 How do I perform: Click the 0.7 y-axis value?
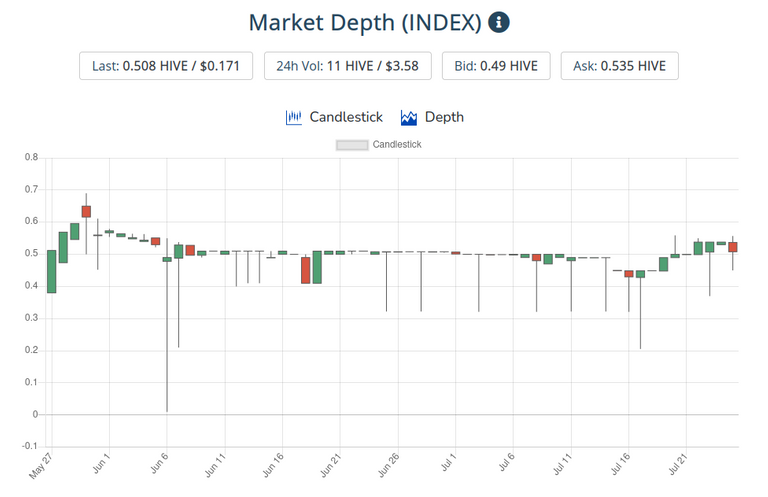pyautogui.click(x=31, y=189)
